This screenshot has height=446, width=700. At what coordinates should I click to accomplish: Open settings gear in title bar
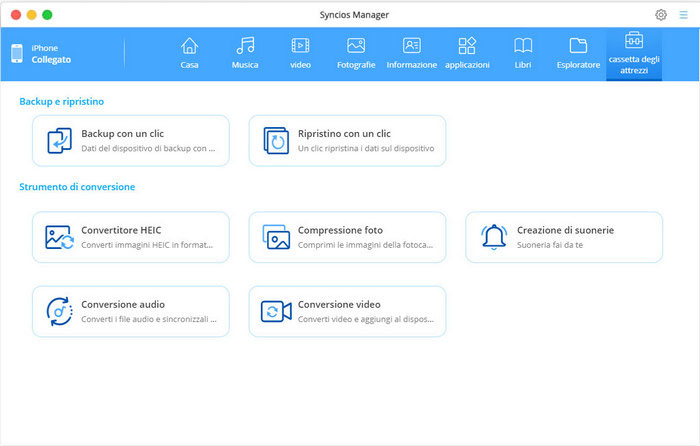[x=661, y=15]
